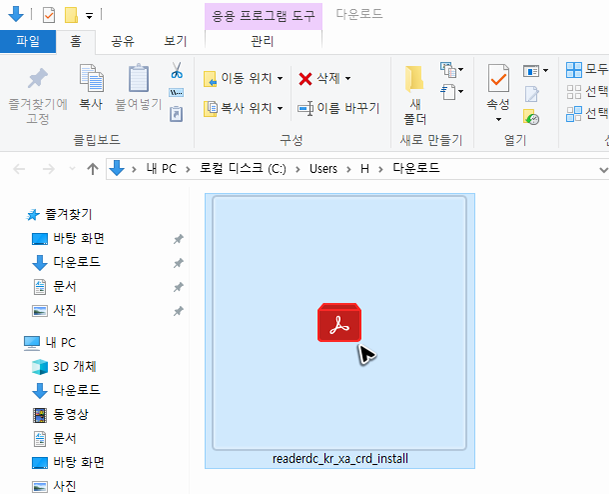Open Recent locations dropdown arrow
609x494 pixels.
click(x=72, y=169)
